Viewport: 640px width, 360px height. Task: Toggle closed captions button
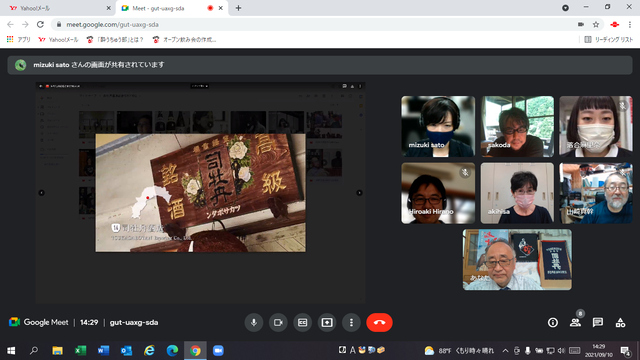coord(302,322)
